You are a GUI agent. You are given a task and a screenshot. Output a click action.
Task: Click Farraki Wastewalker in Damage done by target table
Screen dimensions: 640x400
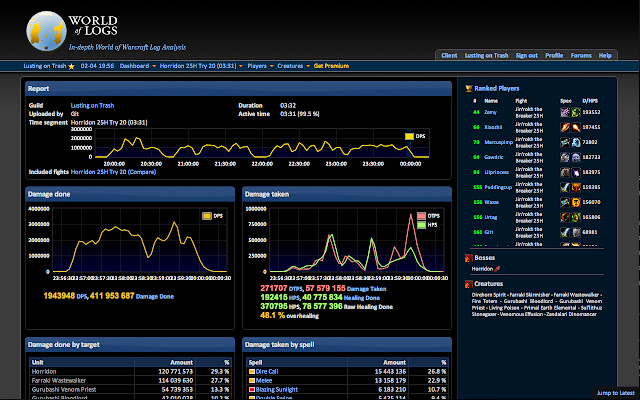59,380
